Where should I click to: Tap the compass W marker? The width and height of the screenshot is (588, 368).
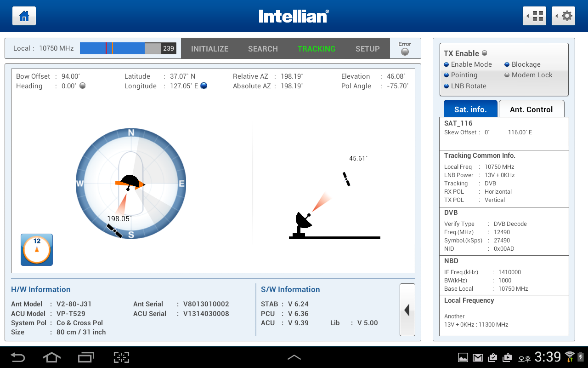pos(80,184)
